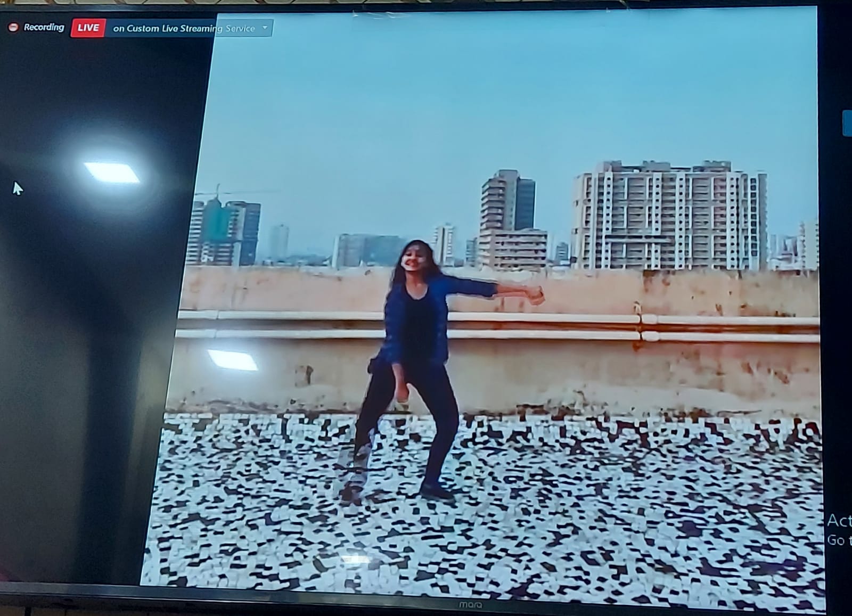852x616 pixels.
Task: Click the Recording status label
Action: click(44, 27)
